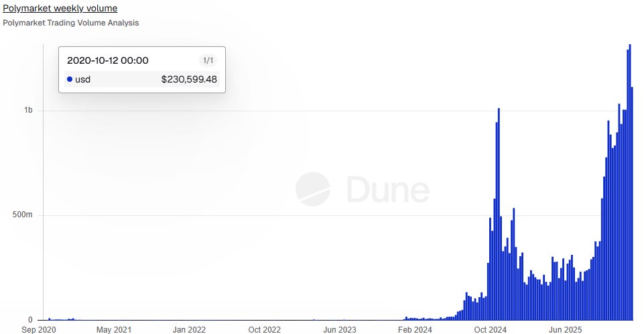
Task: Click the late-2024 peak bar just above 1b
Action: pyautogui.click(x=499, y=214)
